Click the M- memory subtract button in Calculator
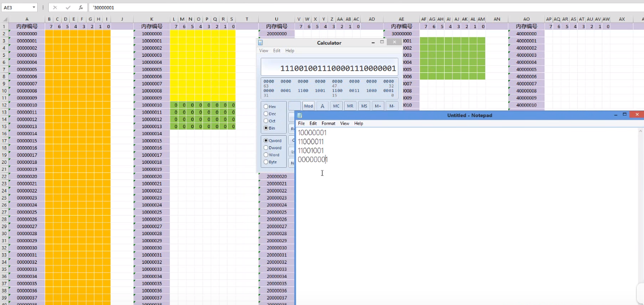The width and height of the screenshot is (644, 305). click(x=392, y=106)
